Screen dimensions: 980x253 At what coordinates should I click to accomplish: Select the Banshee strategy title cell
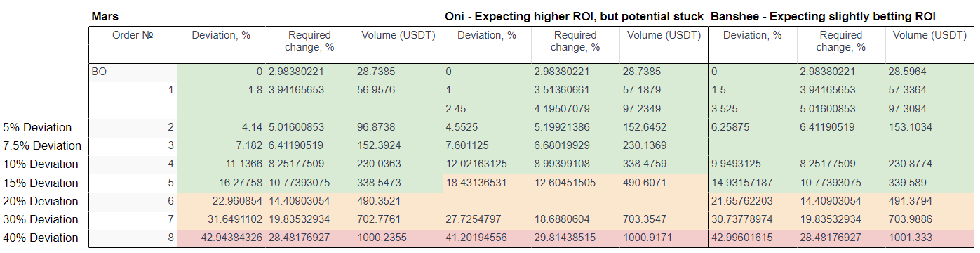click(x=824, y=16)
